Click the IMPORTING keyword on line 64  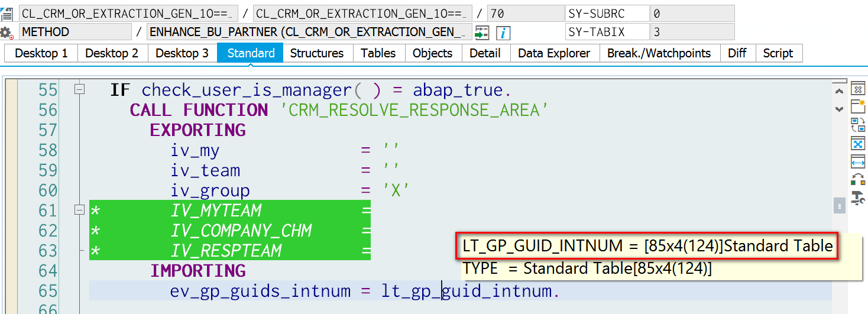pyautogui.click(x=198, y=271)
